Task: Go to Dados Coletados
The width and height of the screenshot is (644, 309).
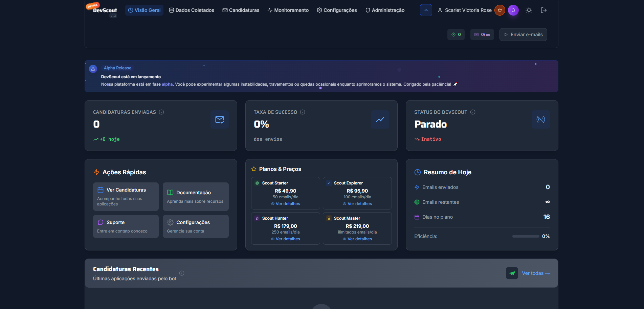Action: [192, 10]
